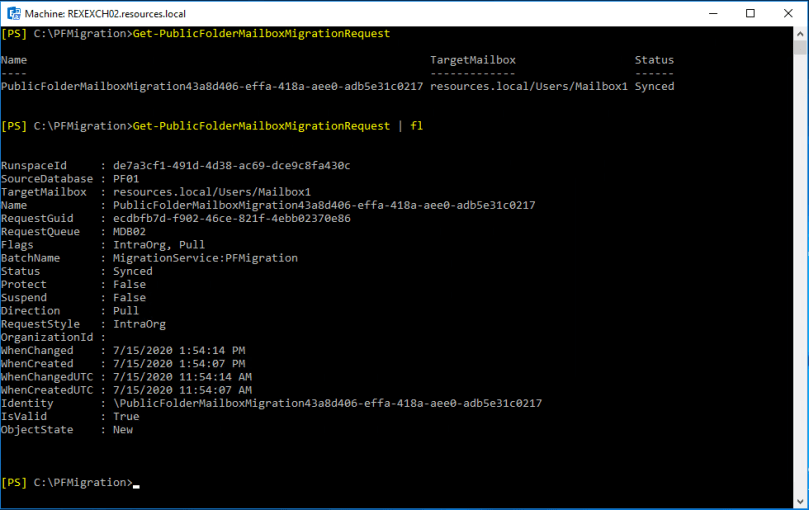Click the TargetMailbox column header

tap(472, 60)
